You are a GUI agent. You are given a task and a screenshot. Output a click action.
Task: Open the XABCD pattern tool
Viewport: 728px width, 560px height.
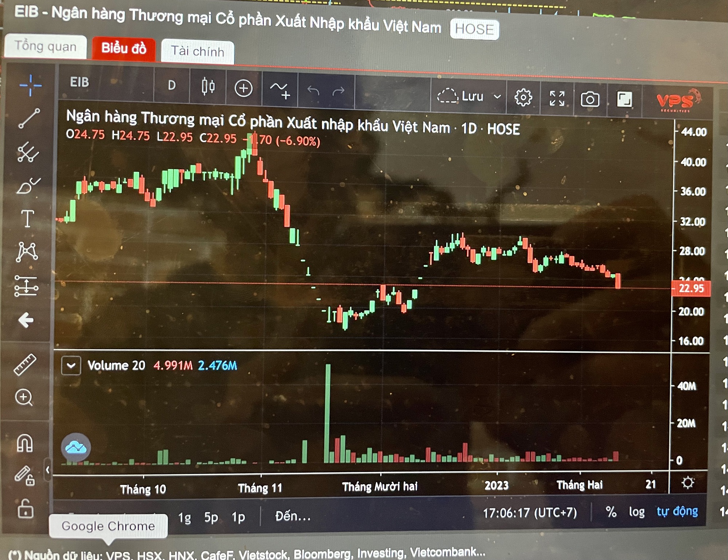[x=27, y=252]
